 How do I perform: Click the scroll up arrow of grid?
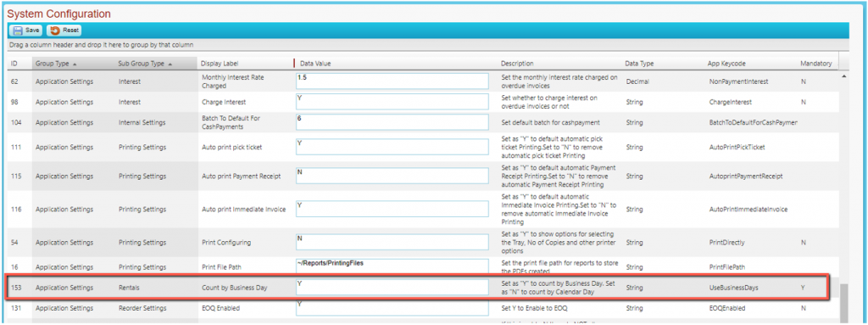[844, 76]
